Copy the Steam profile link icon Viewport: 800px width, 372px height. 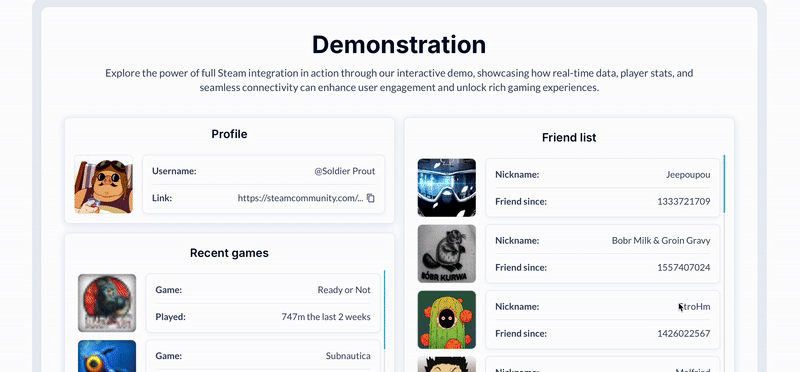click(371, 198)
